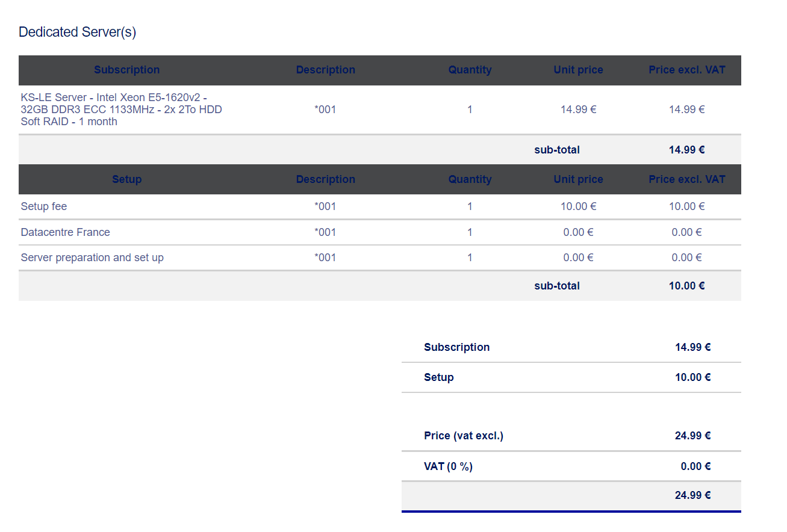Click the 0.00 € unit price of Datacentre France
Viewport: 787px width, 532px height.
(x=579, y=232)
